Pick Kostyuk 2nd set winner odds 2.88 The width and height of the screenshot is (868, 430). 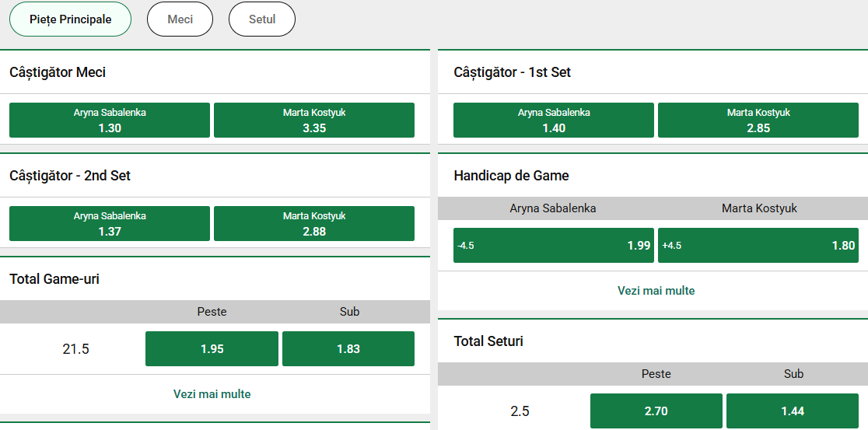point(314,224)
